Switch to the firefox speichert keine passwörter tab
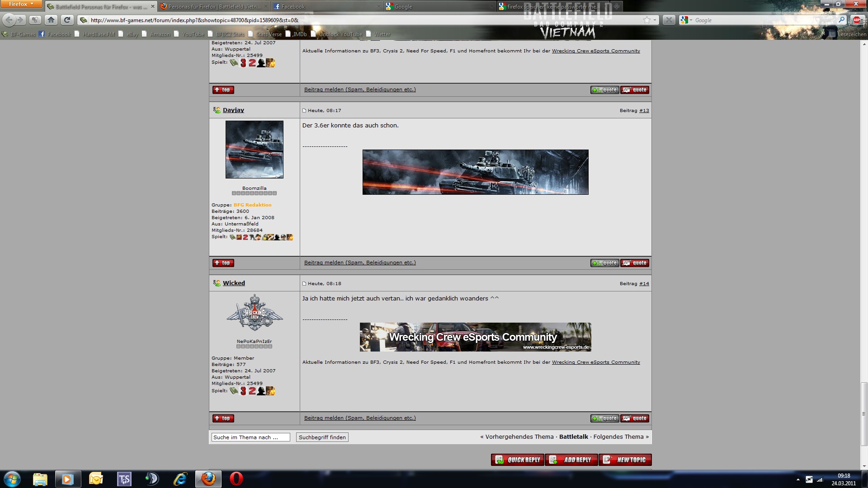This screenshot has height=488, width=868. coord(553,6)
